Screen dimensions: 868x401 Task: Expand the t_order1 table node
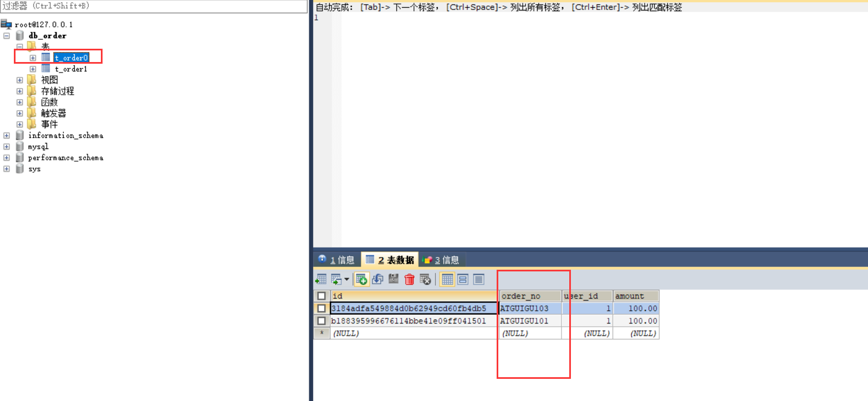click(33, 69)
